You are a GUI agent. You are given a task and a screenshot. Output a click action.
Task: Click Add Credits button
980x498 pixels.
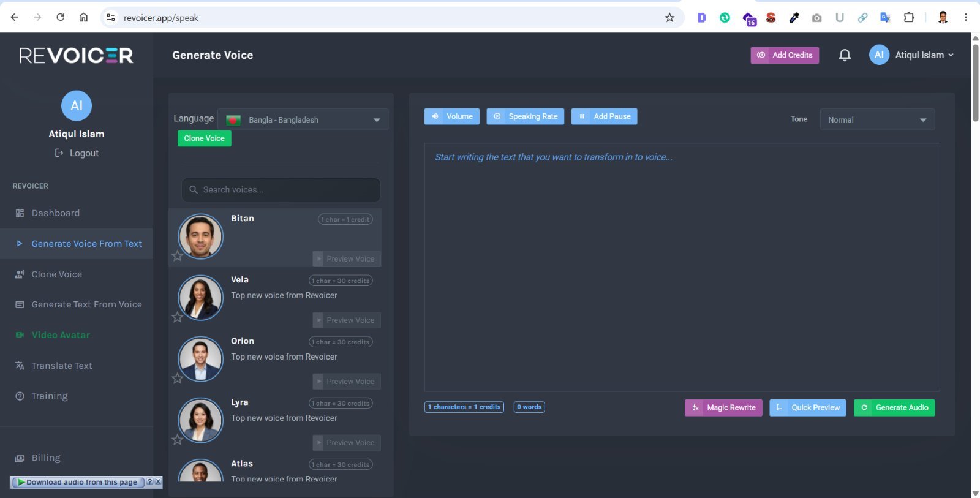pos(785,55)
